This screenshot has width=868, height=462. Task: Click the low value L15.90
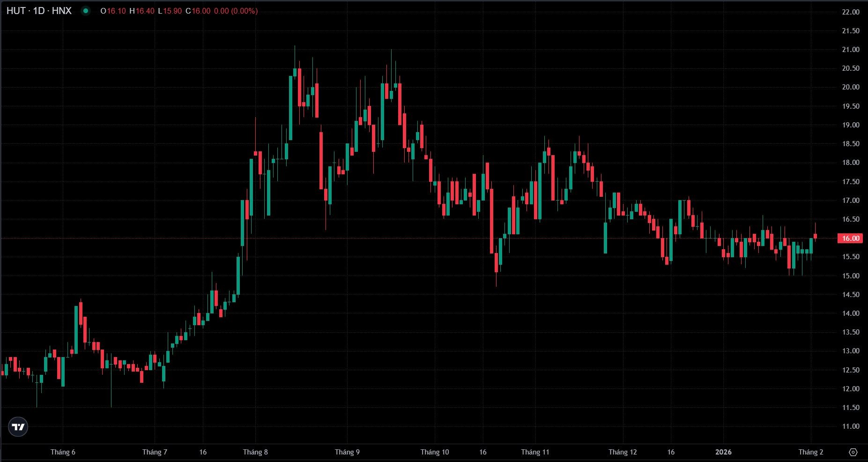[x=170, y=11]
